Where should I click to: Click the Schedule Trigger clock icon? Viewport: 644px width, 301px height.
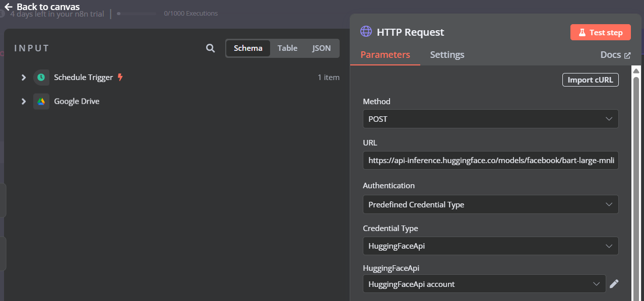[x=42, y=77]
